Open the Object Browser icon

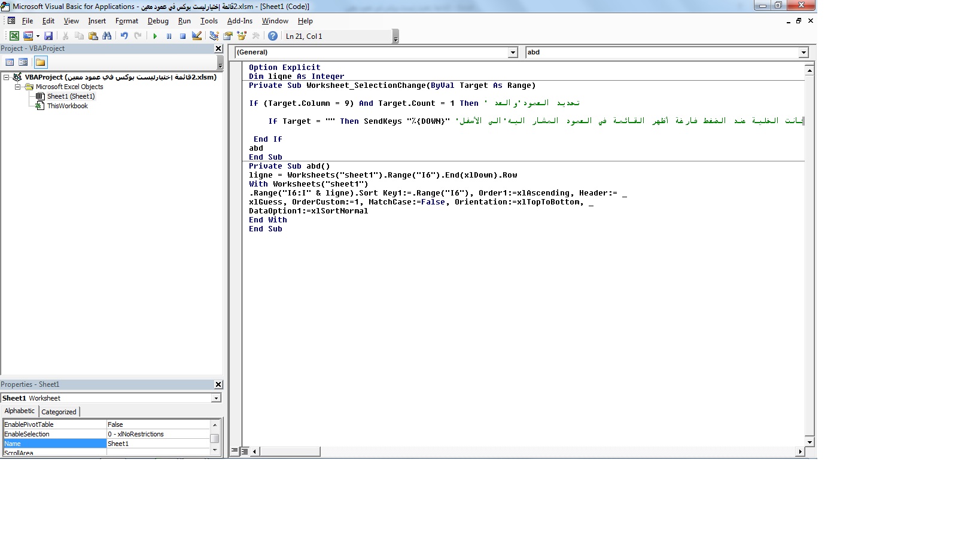point(242,36)
